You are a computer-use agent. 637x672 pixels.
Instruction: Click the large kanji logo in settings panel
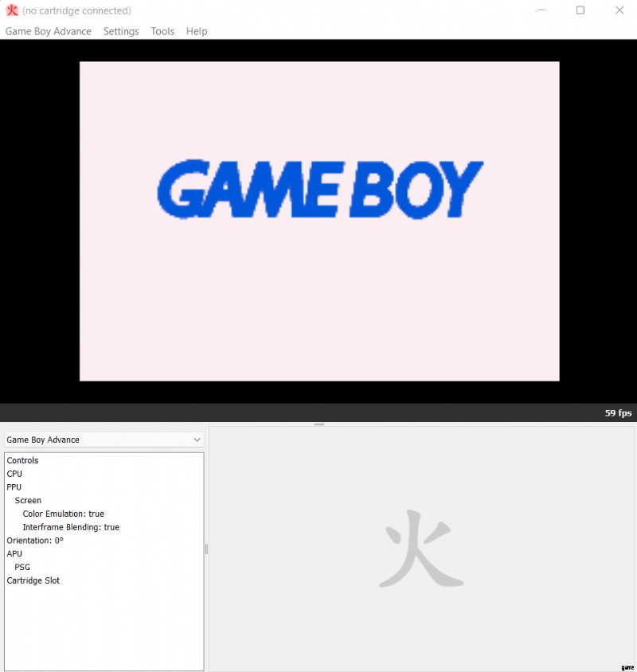point(421,549)
